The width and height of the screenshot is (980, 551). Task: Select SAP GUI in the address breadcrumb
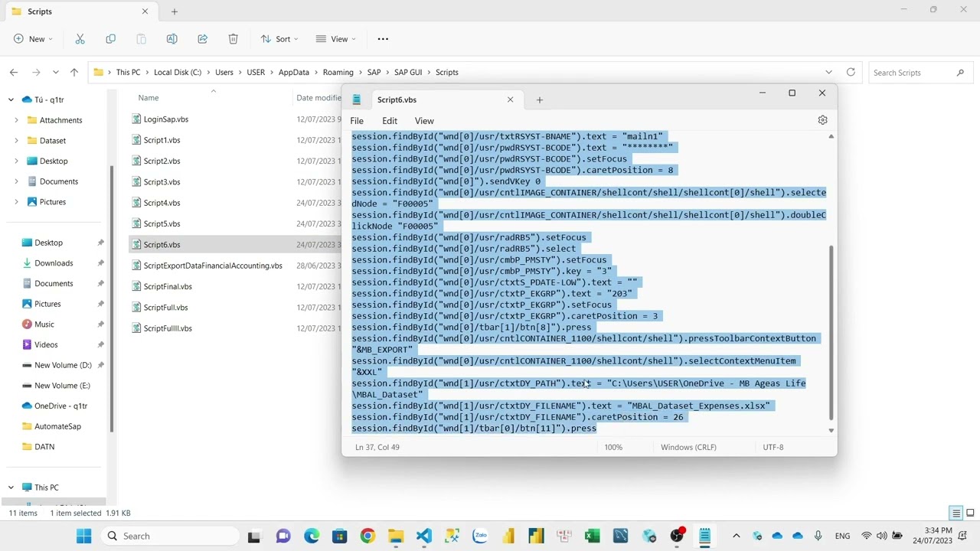[x=408, y=72]
